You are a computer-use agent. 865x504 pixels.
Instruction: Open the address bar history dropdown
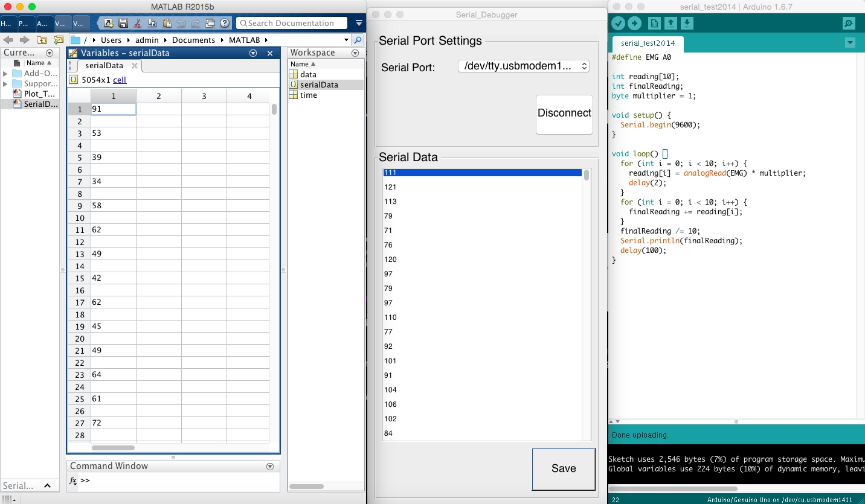coord(346,40)
